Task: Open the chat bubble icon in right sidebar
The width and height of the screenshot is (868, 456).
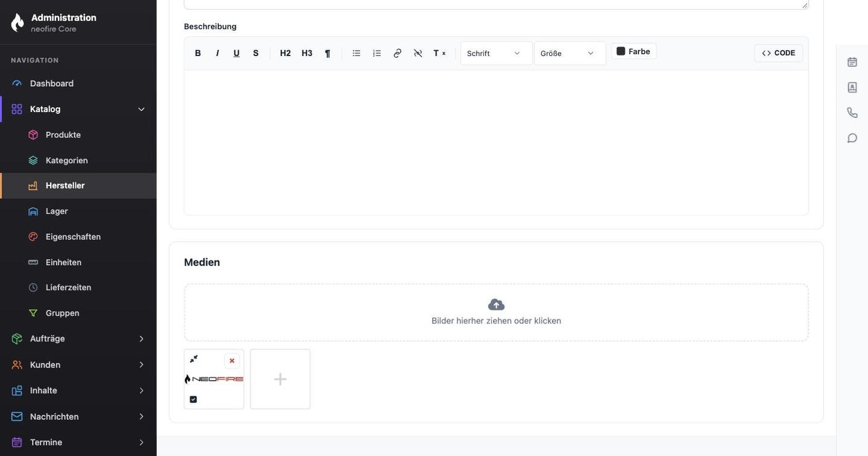Action: pyautogui.click(x=852, y=138)
